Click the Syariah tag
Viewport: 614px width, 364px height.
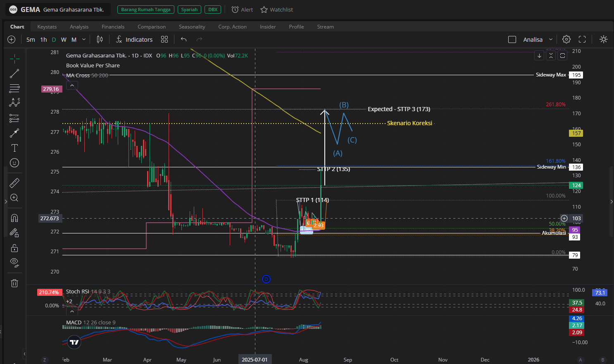coord(189,10)
